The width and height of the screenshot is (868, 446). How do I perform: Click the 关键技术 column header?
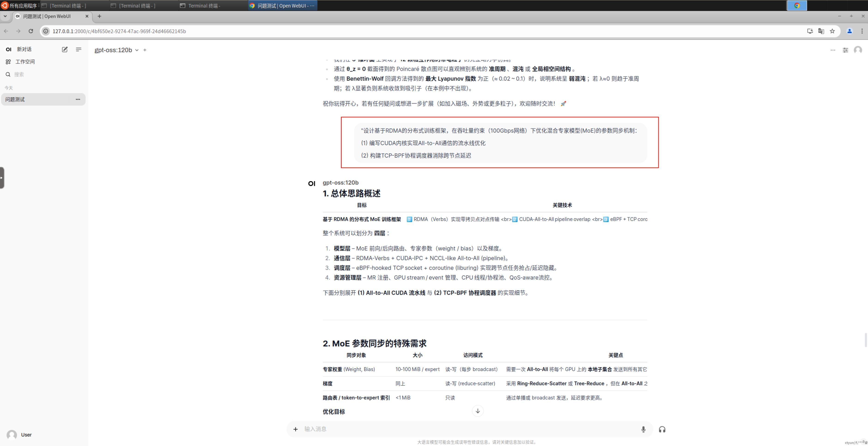[x=562, y=205]
